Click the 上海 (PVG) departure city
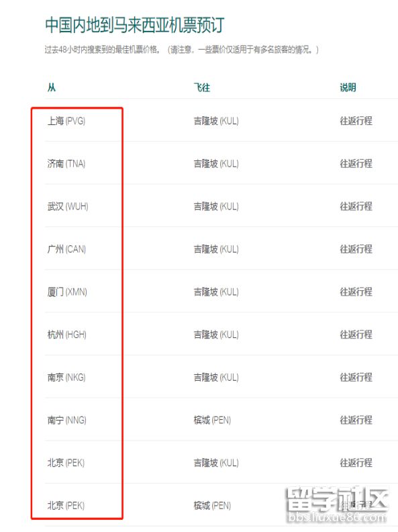 (x=66, y=121)
